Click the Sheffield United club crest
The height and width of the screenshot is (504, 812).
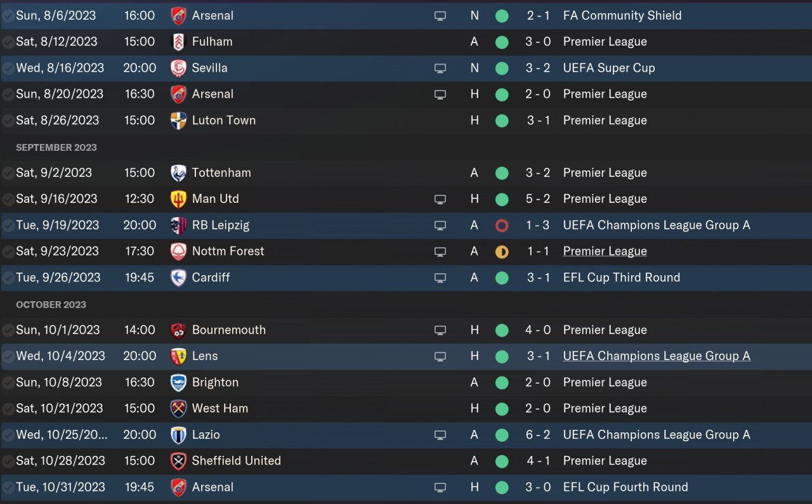tap(179, 461)
